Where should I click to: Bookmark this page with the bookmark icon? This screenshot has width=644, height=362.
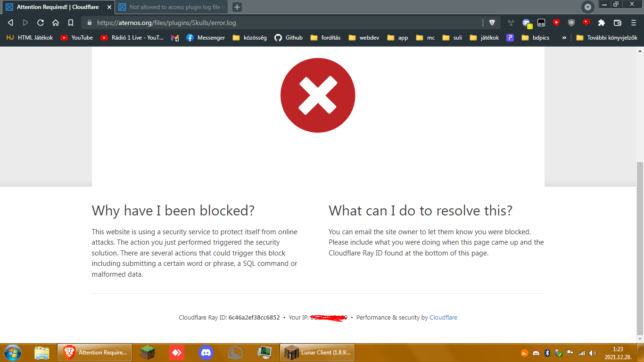point(71,23)
